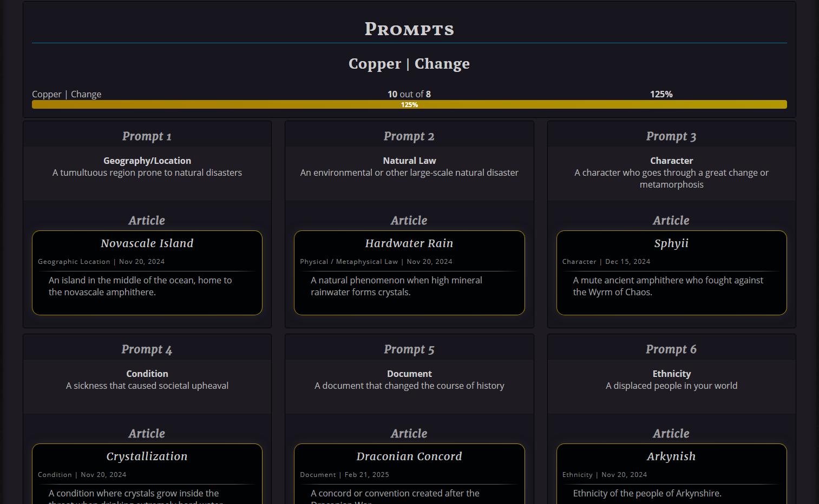Open the Sphyii character article
Image resolution: width=819 pixels, height=504 pixels.
tap(671, 243)
